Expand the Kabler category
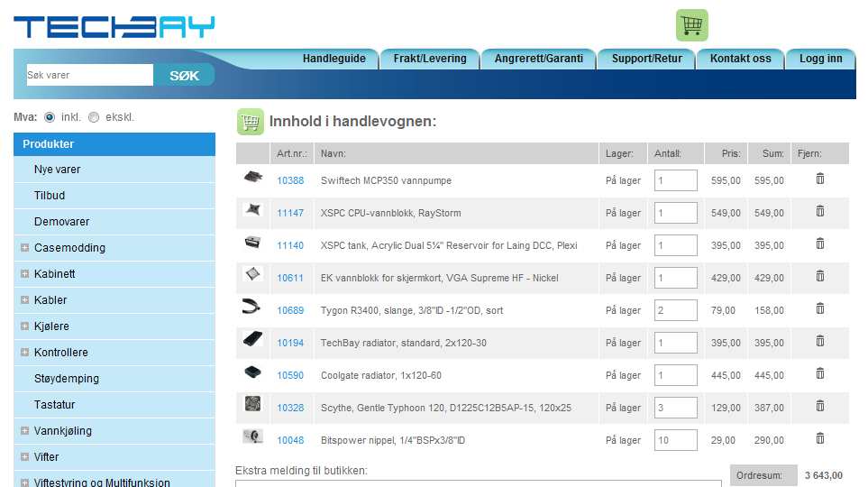Viewport: 868px width, 487px height. [x=24, y=299]
